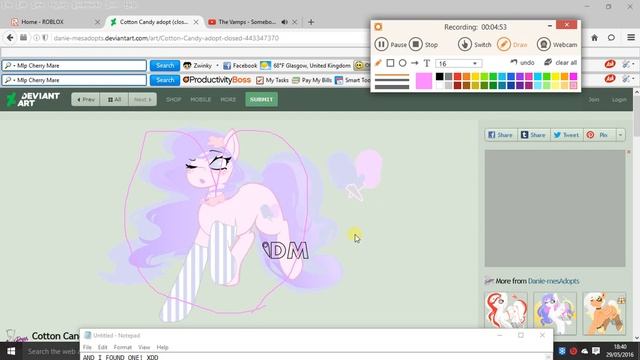
Task: Open Notepad Format menu
Action: (x=122, y=347)
